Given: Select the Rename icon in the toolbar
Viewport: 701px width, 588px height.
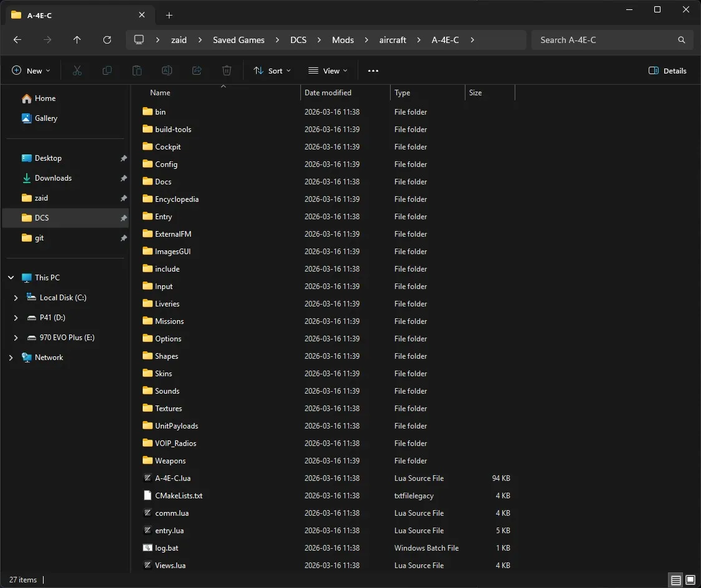Looking at the screenshot, I should point(167,70).
